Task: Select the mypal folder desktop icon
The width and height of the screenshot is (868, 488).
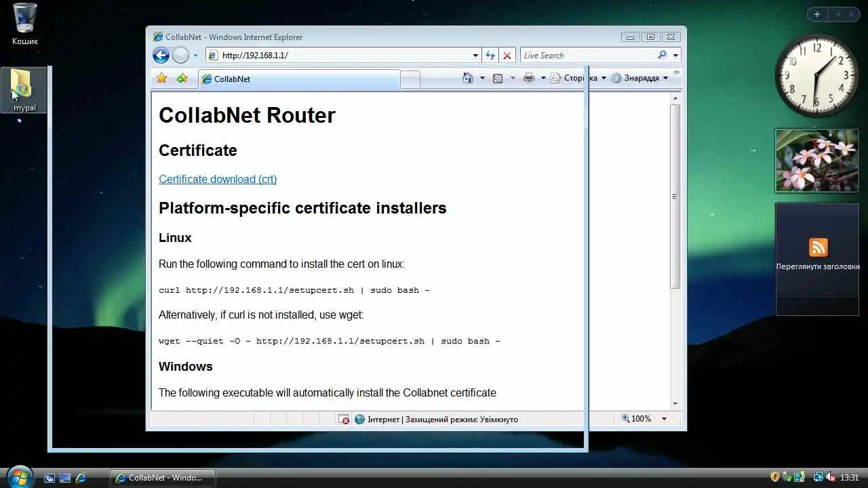Action: pos(24,90)
